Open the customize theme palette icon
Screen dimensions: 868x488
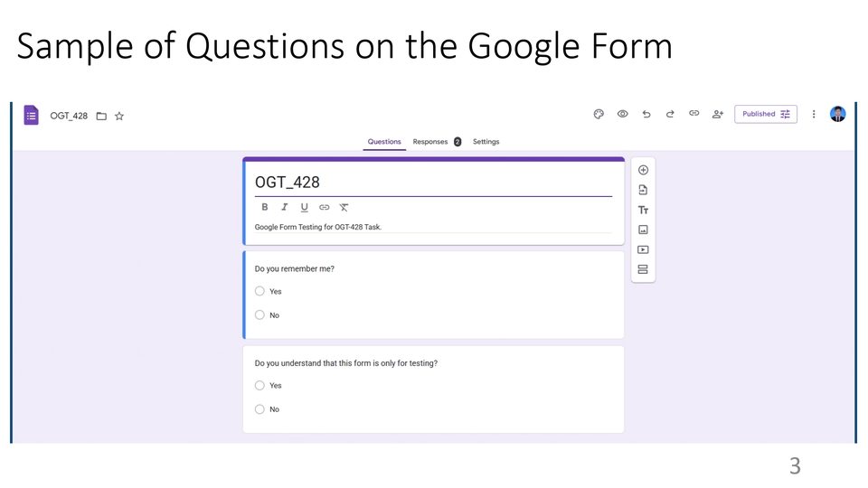[599, 114]
